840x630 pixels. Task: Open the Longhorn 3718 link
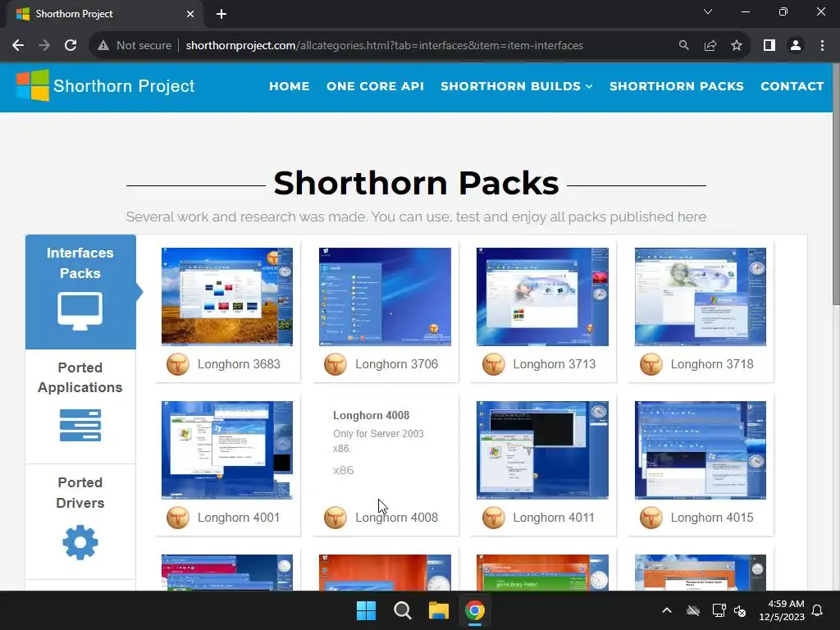(712, 364)
